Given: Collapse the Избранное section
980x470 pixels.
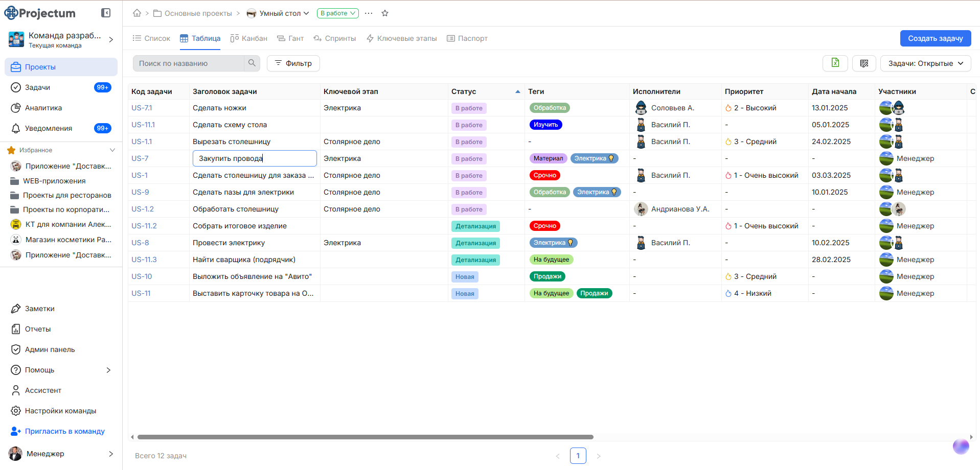Looking at the screenshot, I should click(112, 150).
